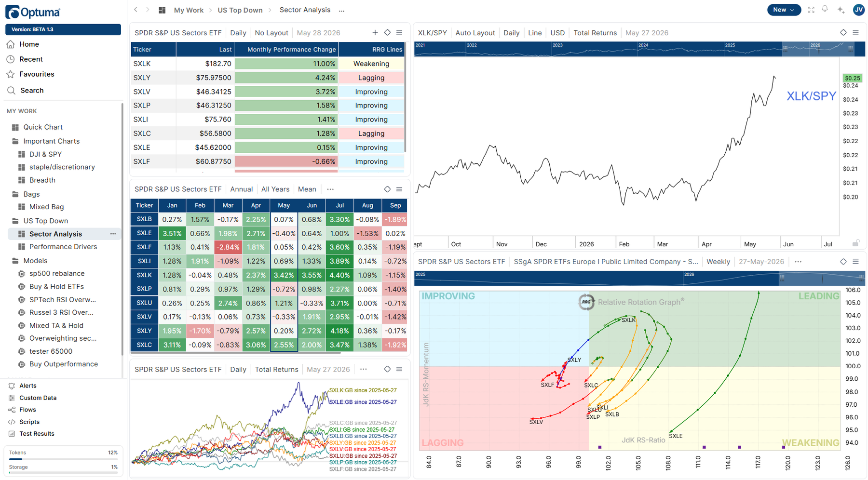
Task: Click diamond icon in watchlist panel header
Action: pos(387,33)
